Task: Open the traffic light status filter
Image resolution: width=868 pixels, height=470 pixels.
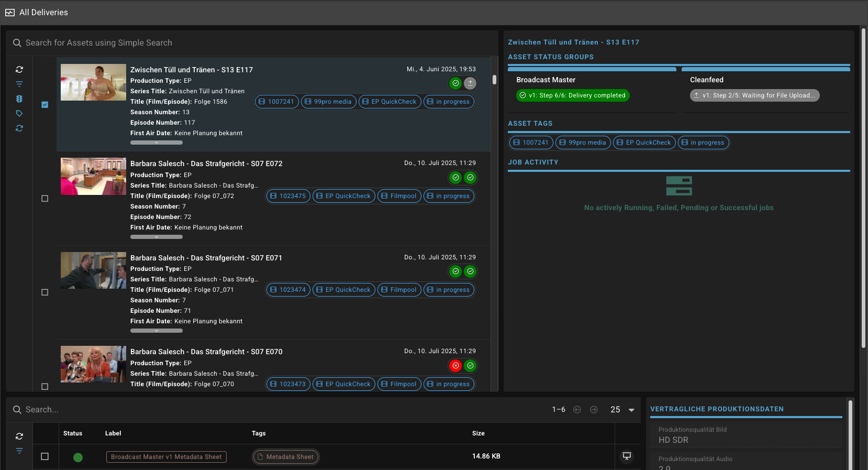Action: pos(19,99)
